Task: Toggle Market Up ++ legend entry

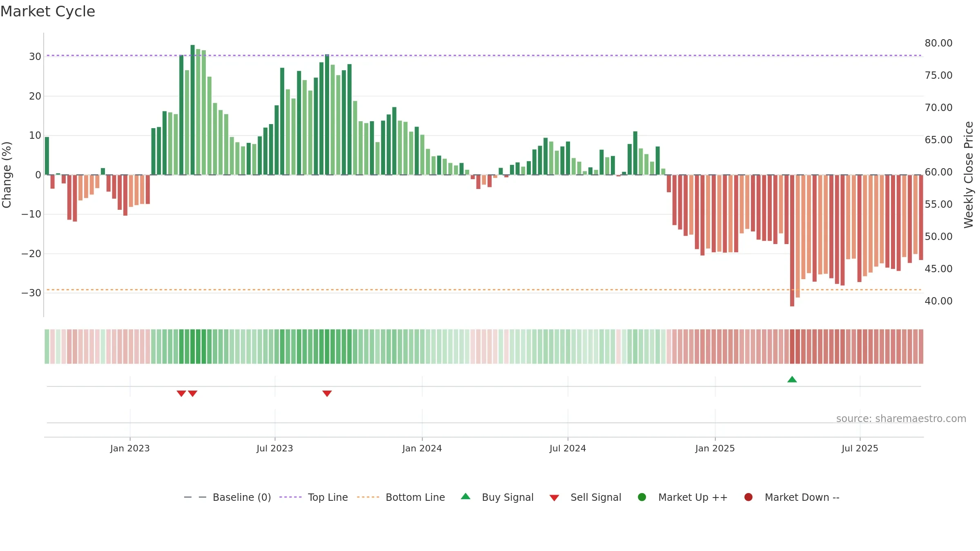Action: pos(682,497)
